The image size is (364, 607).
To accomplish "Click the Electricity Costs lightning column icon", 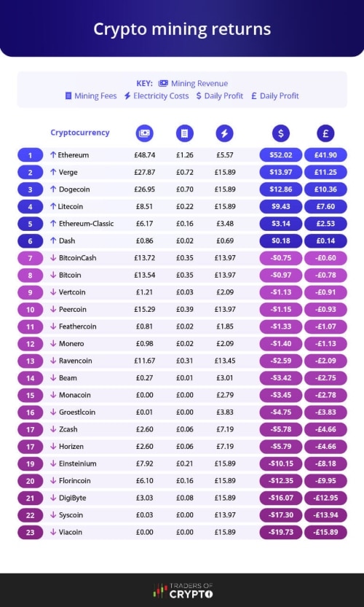I will pos(225,133).
